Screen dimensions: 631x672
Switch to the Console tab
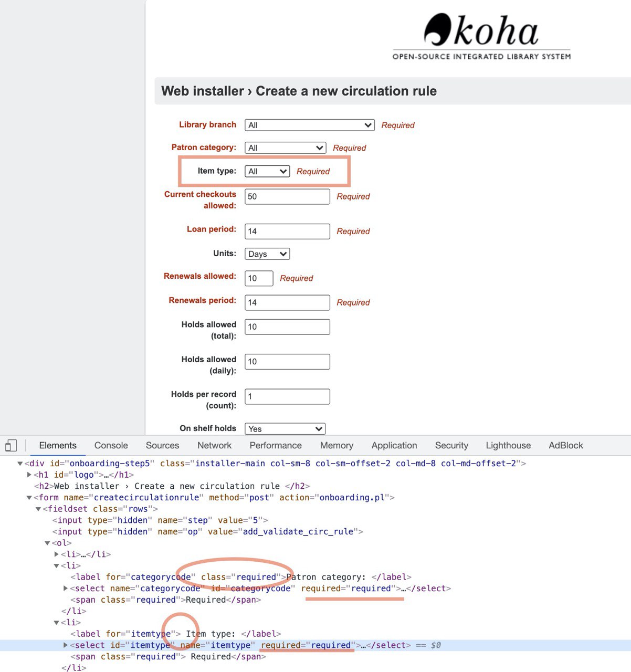(x=111, y=445)
